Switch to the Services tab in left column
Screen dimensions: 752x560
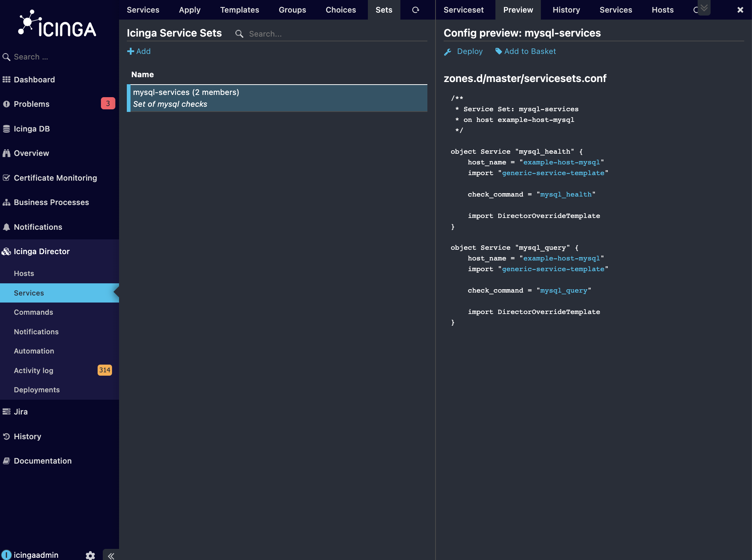point(143,10)
